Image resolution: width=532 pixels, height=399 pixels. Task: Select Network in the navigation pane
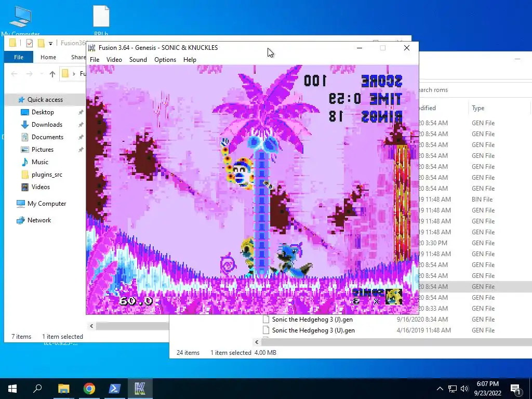(39, 220)
